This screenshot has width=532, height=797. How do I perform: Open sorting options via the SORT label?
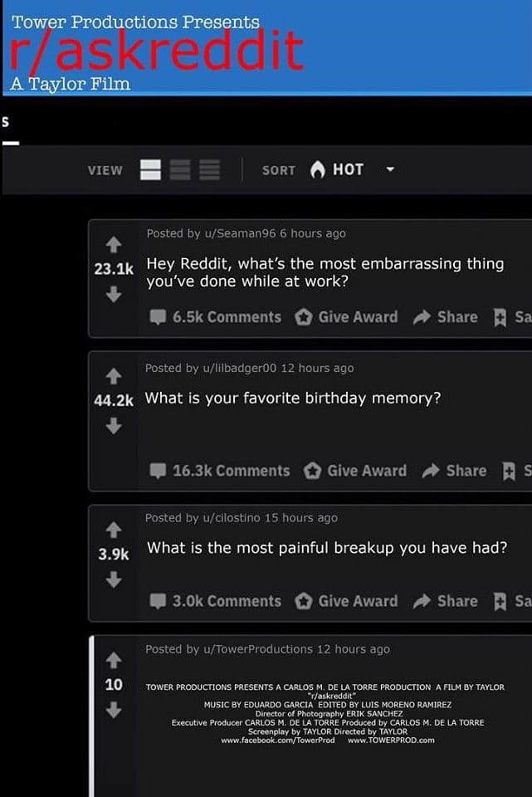click(x=278, y=169)
